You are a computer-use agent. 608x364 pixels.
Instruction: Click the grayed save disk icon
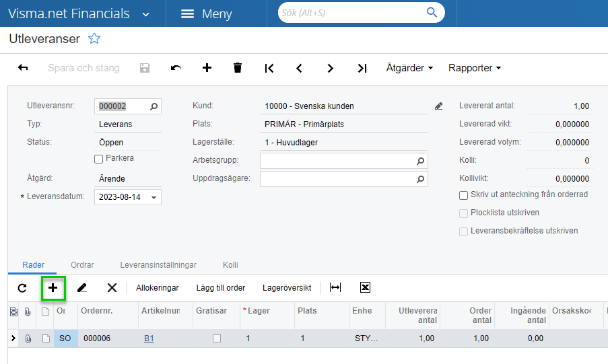point(145,68)
